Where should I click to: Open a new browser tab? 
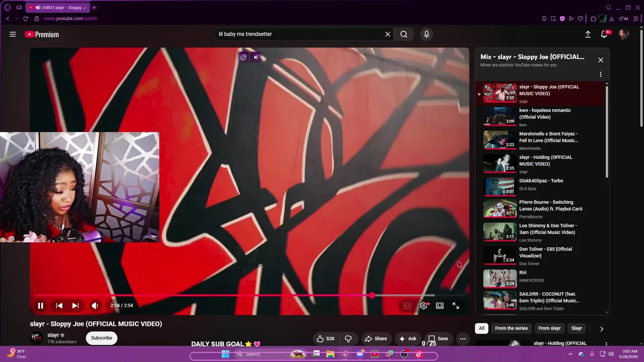click(94, 8)
